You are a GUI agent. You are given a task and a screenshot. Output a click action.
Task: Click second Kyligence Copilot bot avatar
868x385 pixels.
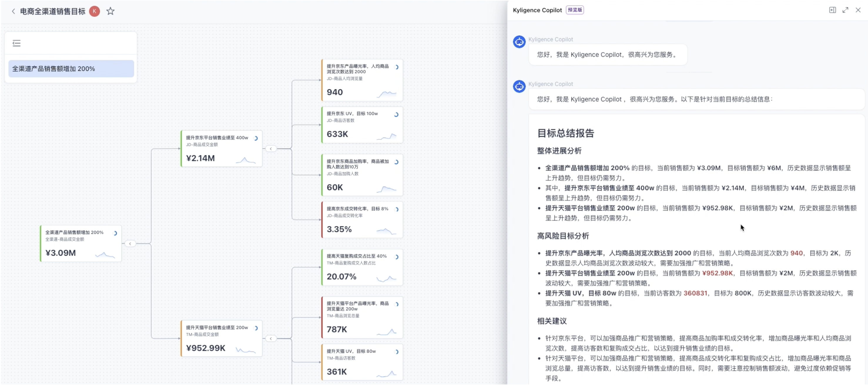[519, 87]
